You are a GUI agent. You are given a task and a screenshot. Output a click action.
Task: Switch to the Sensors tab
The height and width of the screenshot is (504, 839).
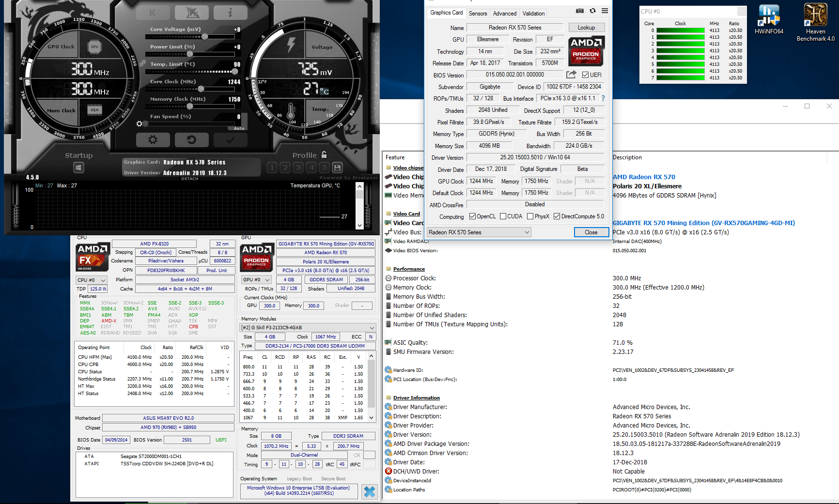click(x=478, y=14)
